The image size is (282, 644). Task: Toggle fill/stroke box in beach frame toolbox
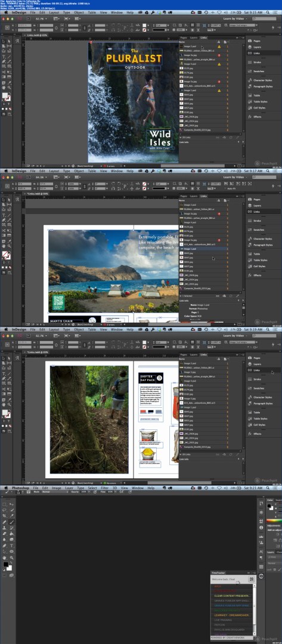(x=5, y=255)
